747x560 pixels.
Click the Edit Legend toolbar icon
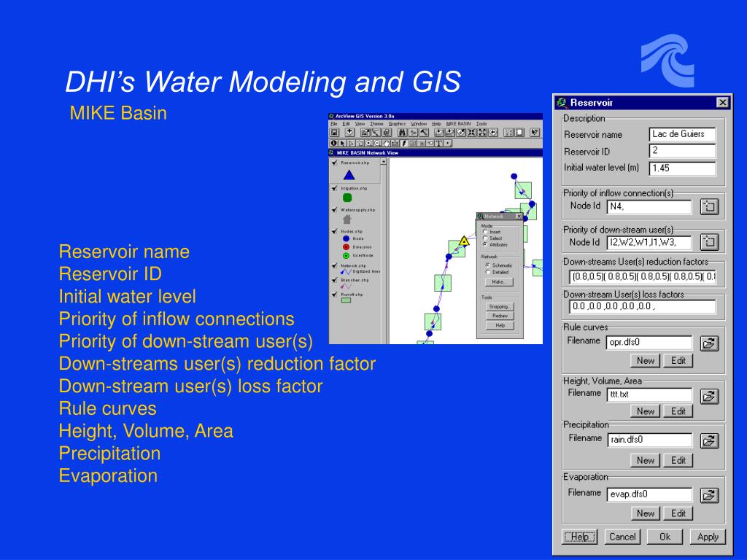coord(376,133)
